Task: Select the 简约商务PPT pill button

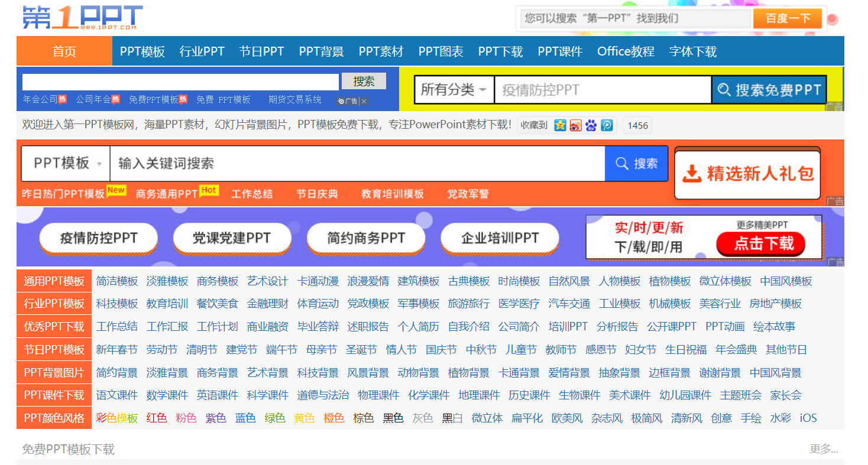Action: [366, 238]
